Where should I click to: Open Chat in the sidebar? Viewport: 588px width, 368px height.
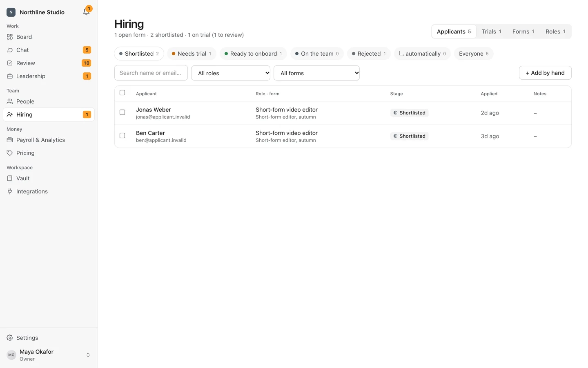pos(49,50)
